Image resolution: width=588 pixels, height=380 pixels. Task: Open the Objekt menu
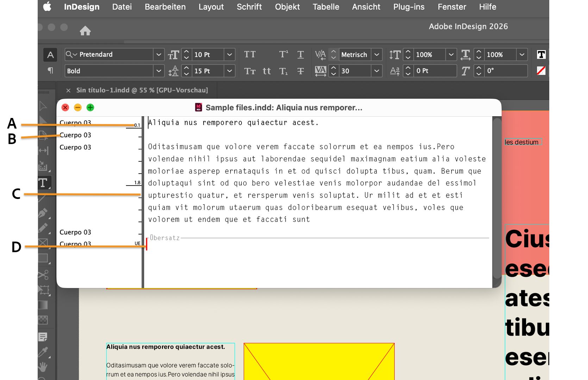coord(287,7)
